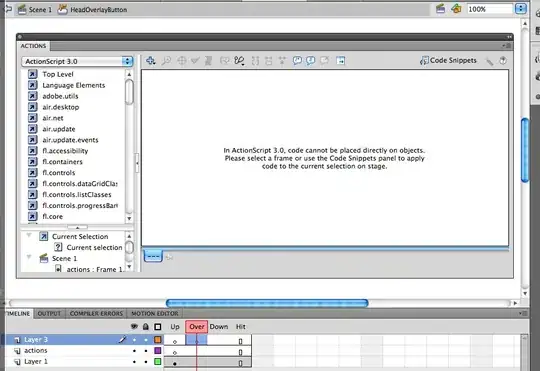
Task: Switch to the Compiler Errors tab
Action: (96, 313)
